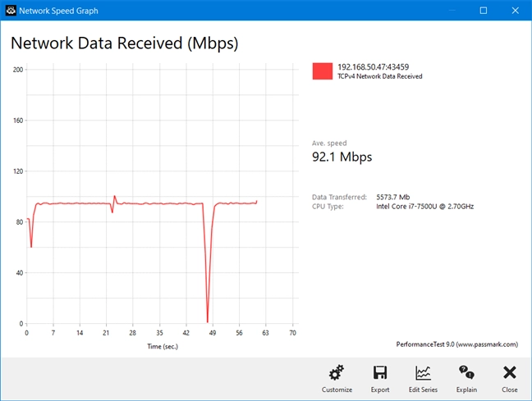Minimize the Network Speed Graph window
The image size is (532, 401).
point(452,11)
